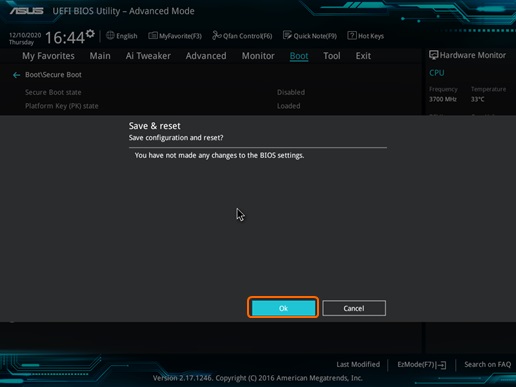Screen dimensions: 516x387
Task: Click the 'You have not made any changes' message
Action: [219, 155]
